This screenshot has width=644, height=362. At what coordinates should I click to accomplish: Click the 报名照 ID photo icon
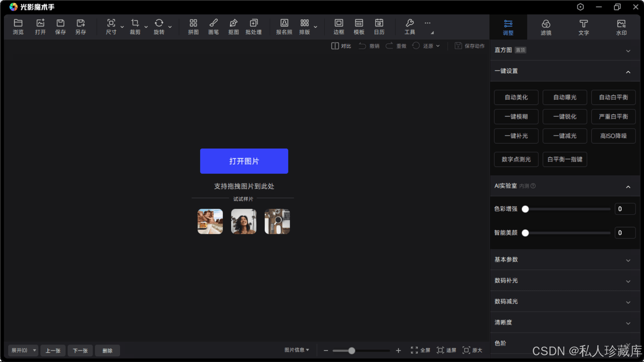point(284,26)
